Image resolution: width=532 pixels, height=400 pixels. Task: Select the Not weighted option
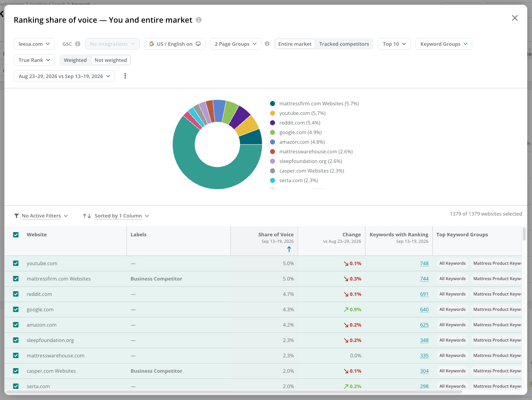111,60
